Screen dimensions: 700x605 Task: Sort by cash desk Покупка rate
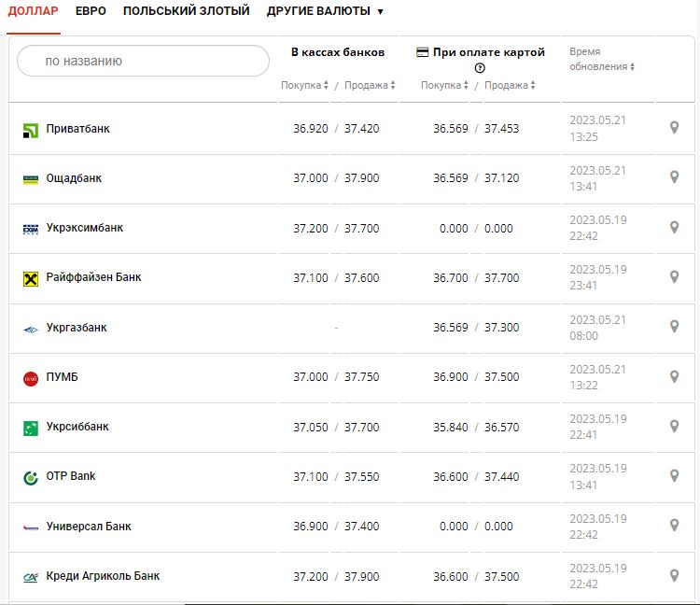point(304,86)
